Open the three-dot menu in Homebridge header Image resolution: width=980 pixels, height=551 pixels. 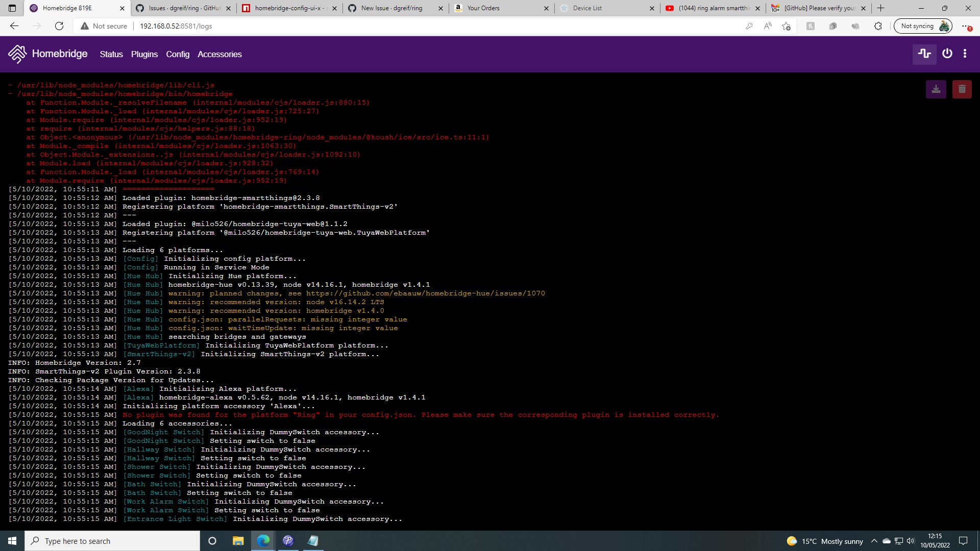point(965,54)
